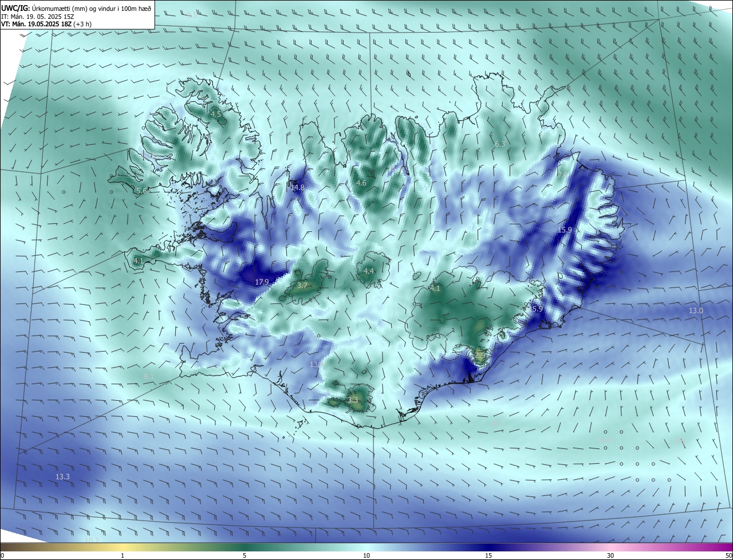The height and width of the screenshot is (560, 733).
Task: Click the 4.4 value label
Action: point(369,271)
